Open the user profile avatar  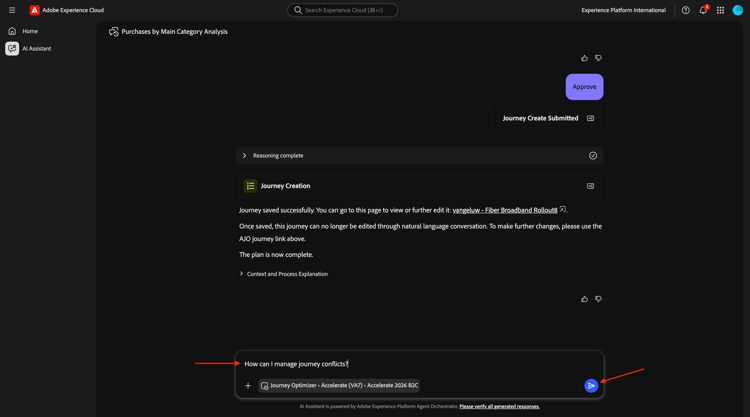pos(738,10)
